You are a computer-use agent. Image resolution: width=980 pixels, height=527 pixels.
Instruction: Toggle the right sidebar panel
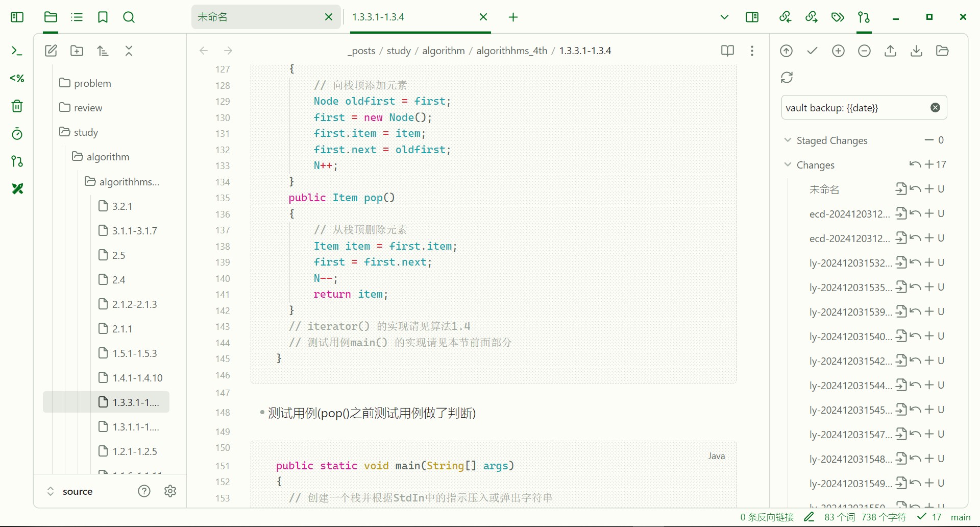[x=752, y=17]
